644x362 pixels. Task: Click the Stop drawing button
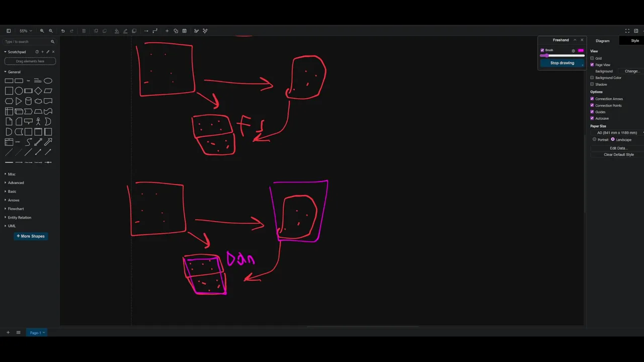pyautogui.click(x=562, y=63)
